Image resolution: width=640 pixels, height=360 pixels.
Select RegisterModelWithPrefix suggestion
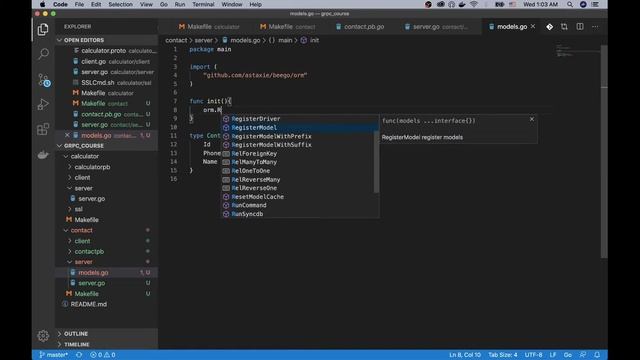pos(300,136)
